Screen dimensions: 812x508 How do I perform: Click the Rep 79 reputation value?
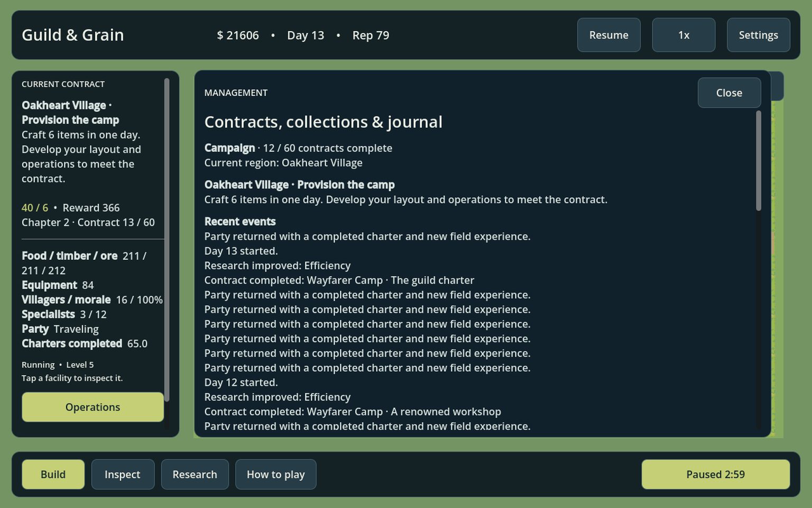point(371,35)
